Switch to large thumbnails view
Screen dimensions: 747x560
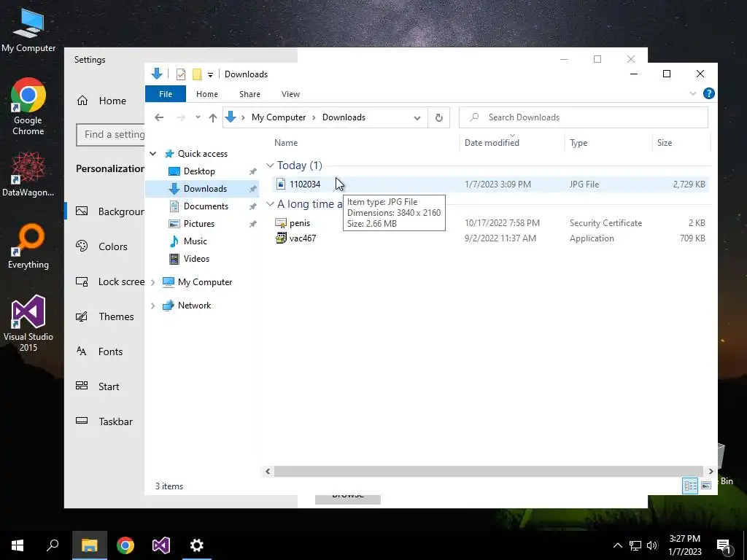[x=706, y=486]
